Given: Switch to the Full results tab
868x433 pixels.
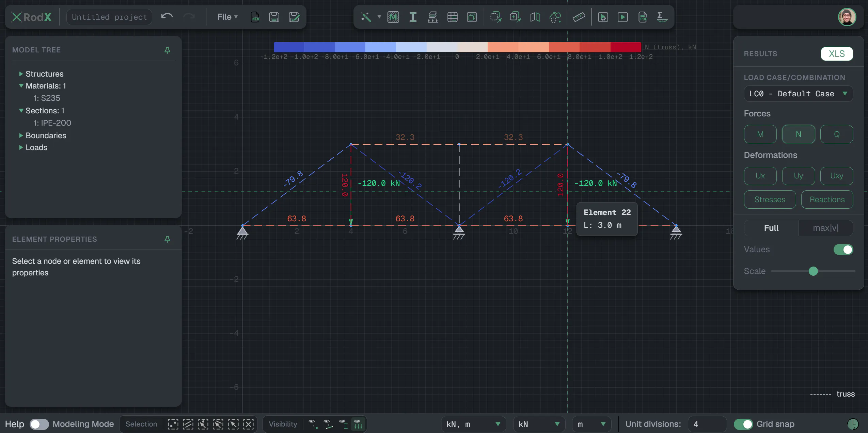Looking at the screenshot, I should coord(771,228).
